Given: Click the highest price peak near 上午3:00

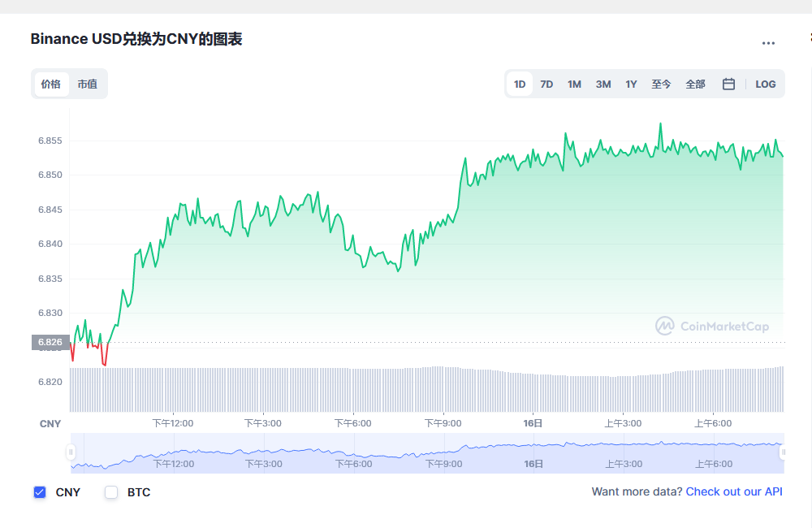Looking at the screenshot, I should click(660, 124).
